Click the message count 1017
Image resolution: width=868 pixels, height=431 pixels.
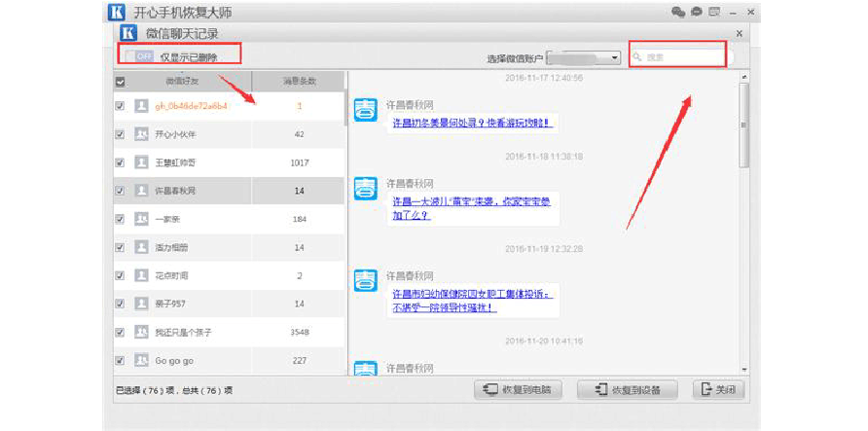[x=299, y=162]
